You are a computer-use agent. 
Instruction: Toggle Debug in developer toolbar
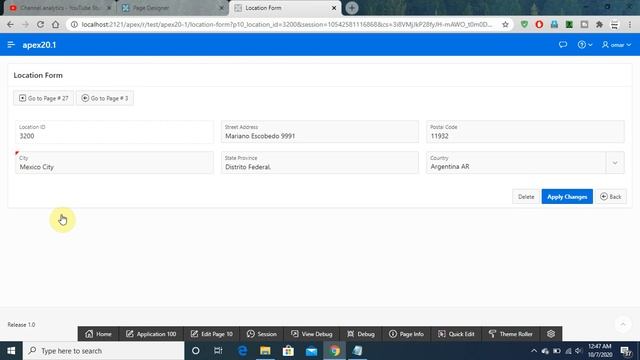[x=361, y=334]
